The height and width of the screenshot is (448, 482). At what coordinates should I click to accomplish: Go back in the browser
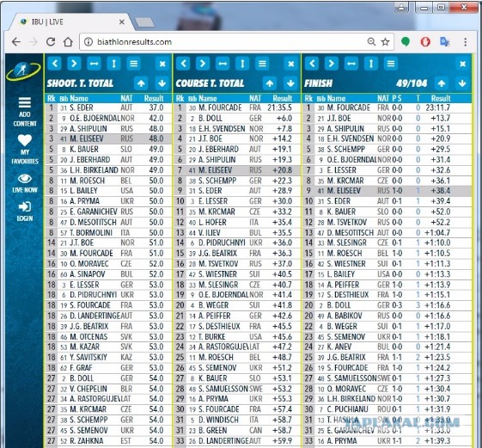(x=16, y=42)
